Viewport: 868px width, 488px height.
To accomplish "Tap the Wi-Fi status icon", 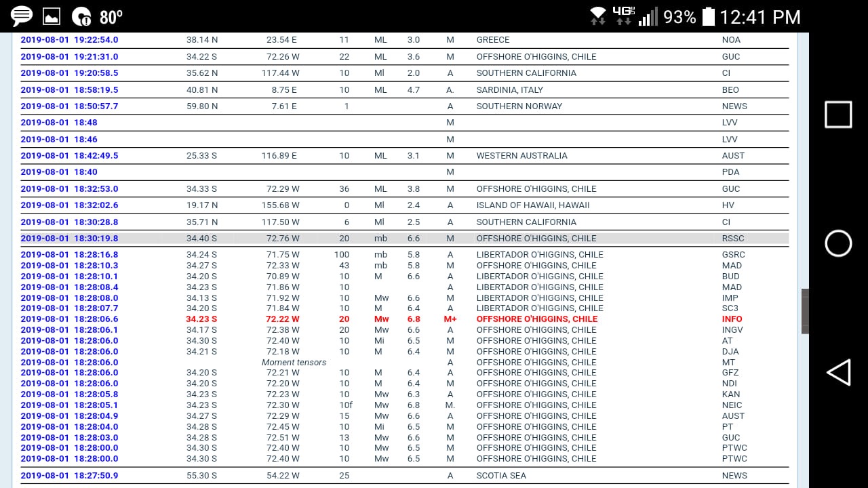I will point(598,16).
